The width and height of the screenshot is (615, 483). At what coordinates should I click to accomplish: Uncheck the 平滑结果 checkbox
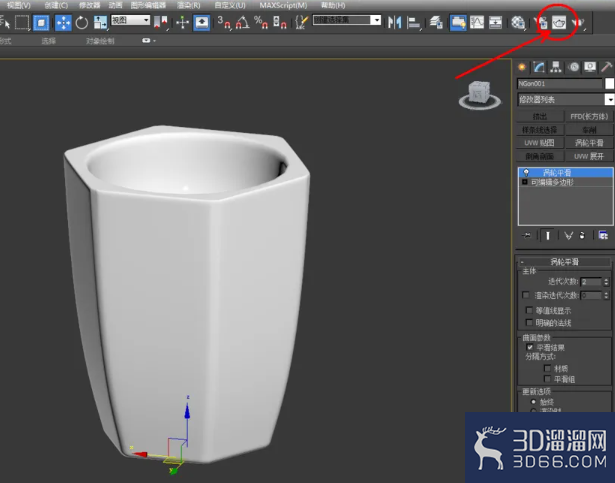(x=530, y=347)
